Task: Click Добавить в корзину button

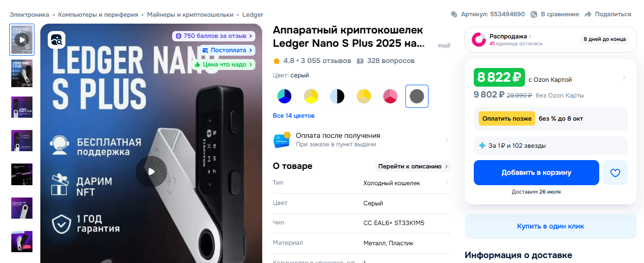Action: (x=536, y=172)
